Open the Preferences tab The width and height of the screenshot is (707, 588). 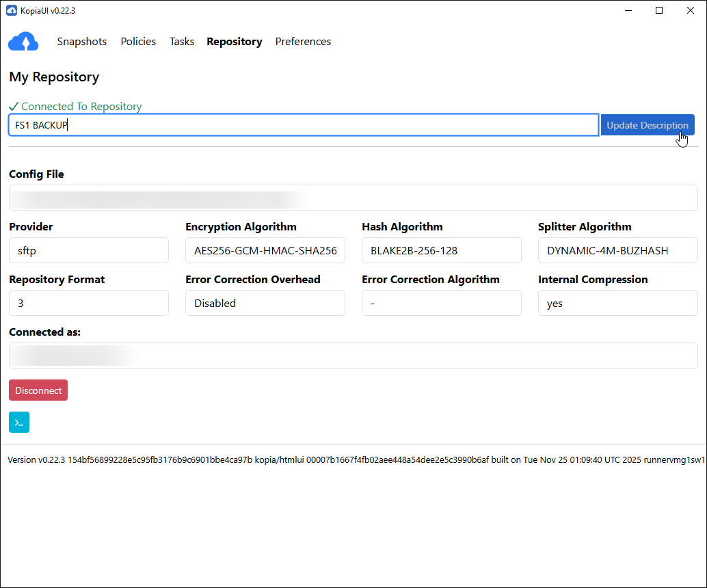coord(303,42)
